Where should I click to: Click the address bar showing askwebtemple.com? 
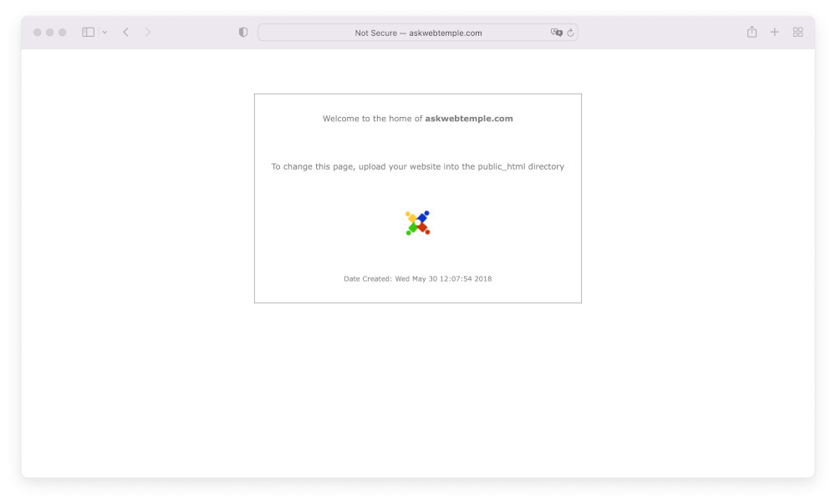(x=418, y=33)
